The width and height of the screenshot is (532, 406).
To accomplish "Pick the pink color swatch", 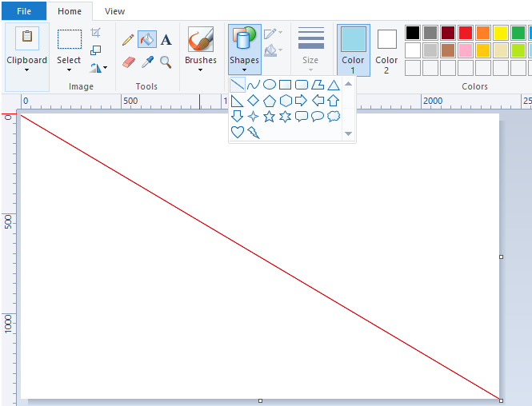I will coord(466,50).
